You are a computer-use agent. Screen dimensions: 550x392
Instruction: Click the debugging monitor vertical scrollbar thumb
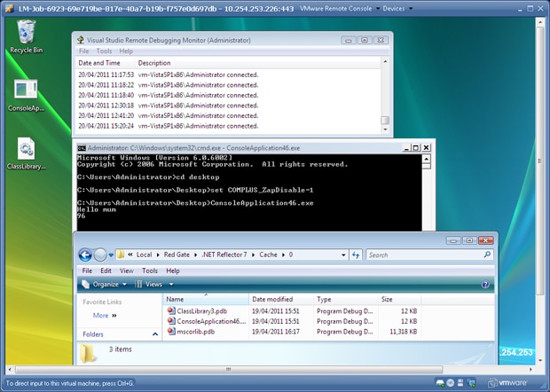point(385,120)
